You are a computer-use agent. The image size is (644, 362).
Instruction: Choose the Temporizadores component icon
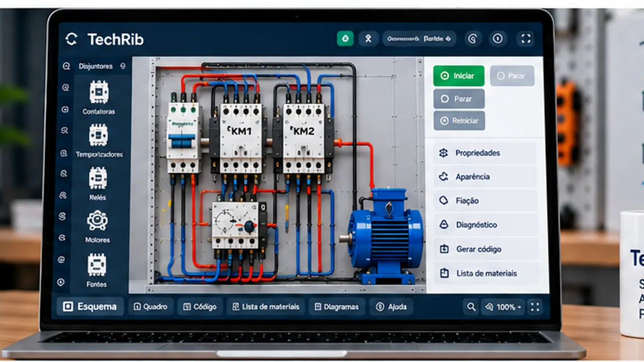coord(98,135)
